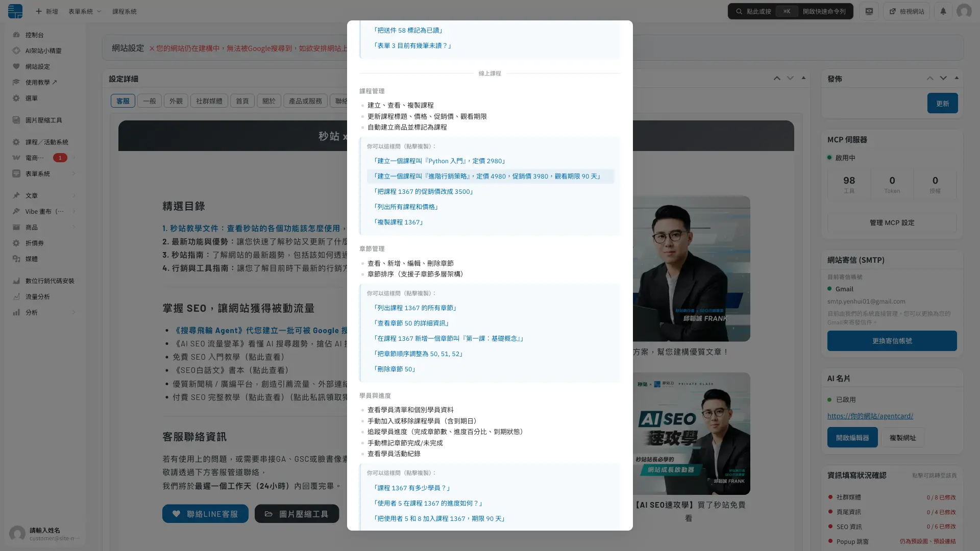This screenshot has height=551, width=980.
Task: Click the screen display icon near 檢視網站
Action: pyautogui.click(x=869, y=11)
